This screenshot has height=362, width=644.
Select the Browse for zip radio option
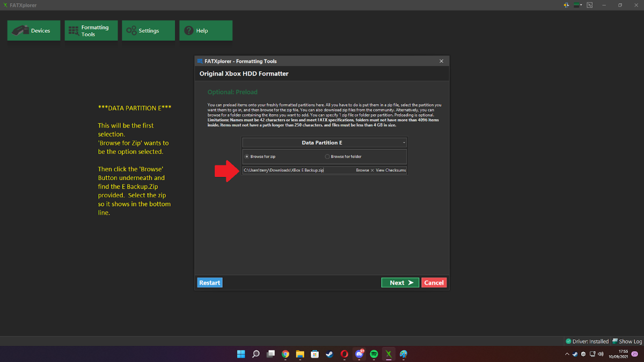[x=260, y=157]
